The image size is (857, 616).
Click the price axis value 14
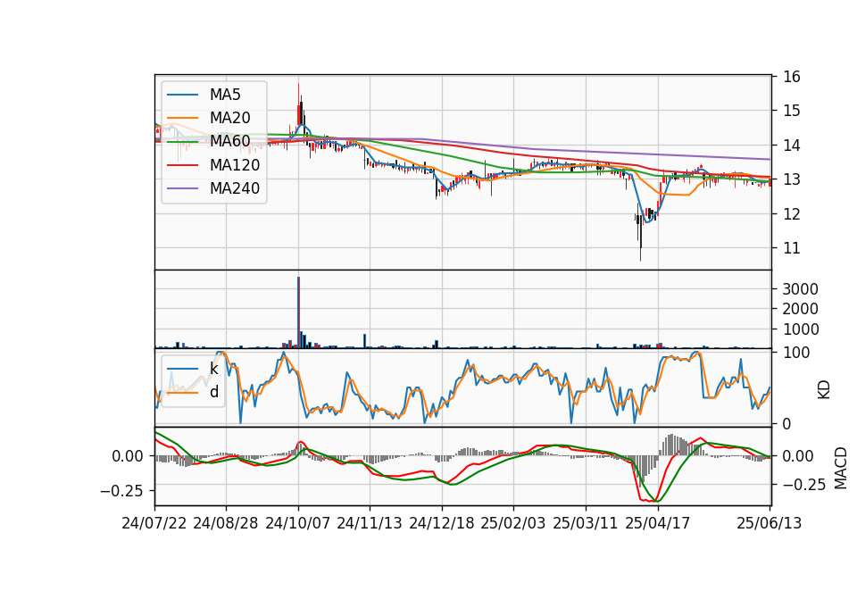[792, 146]
